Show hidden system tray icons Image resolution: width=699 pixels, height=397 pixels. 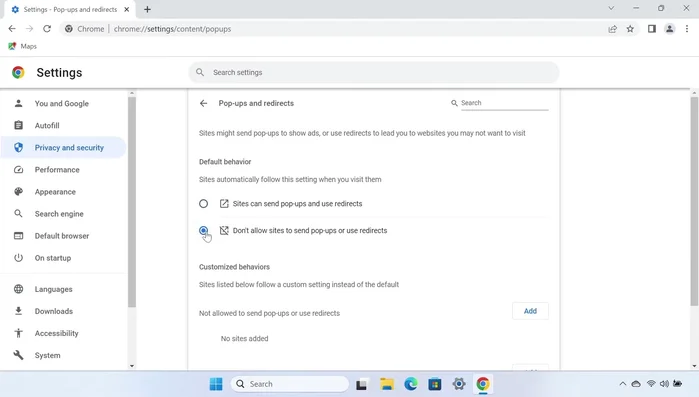[x=623, y=384]
